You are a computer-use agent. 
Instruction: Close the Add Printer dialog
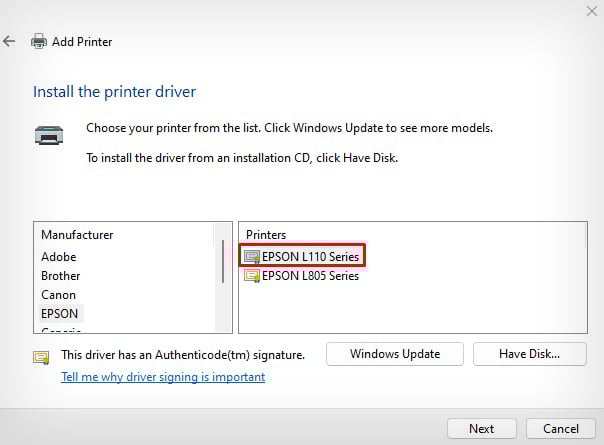point(591,11)
